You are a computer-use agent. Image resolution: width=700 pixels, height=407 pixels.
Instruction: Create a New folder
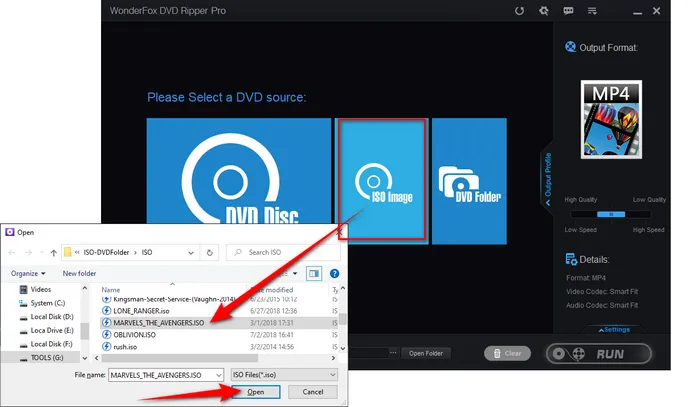point(79,273)
